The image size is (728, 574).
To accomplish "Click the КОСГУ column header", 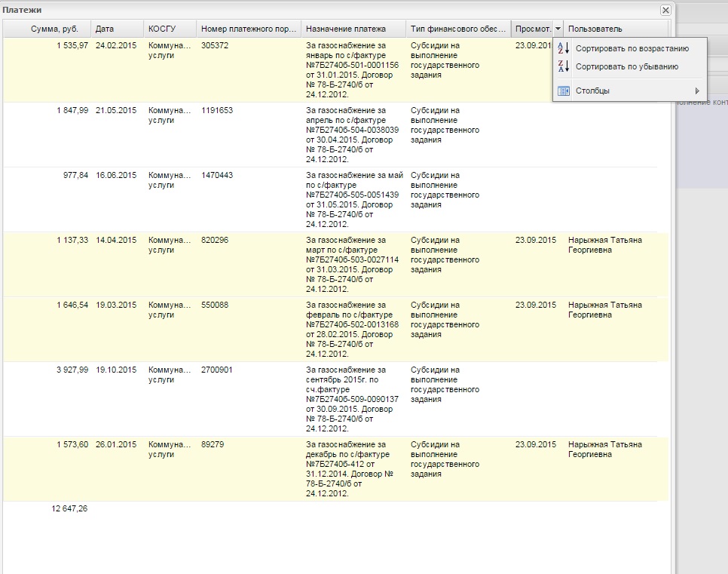I will point(170,29).
